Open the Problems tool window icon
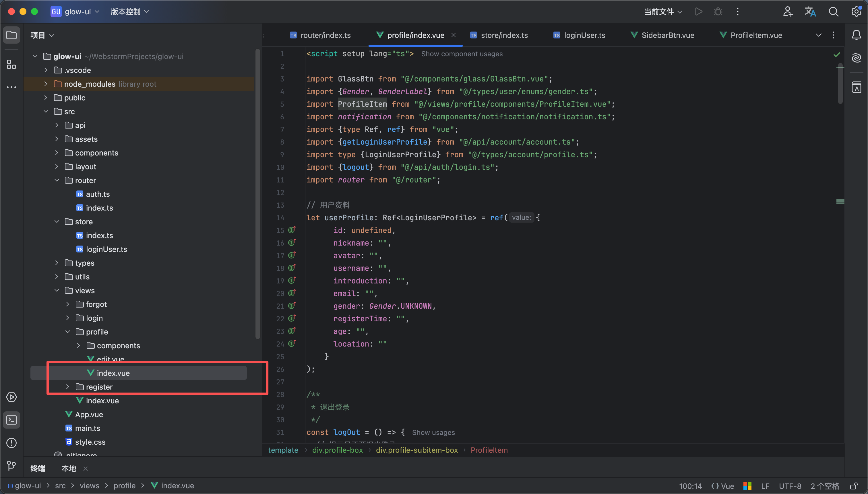Screen dimensions: 868x494 point(11,443)
